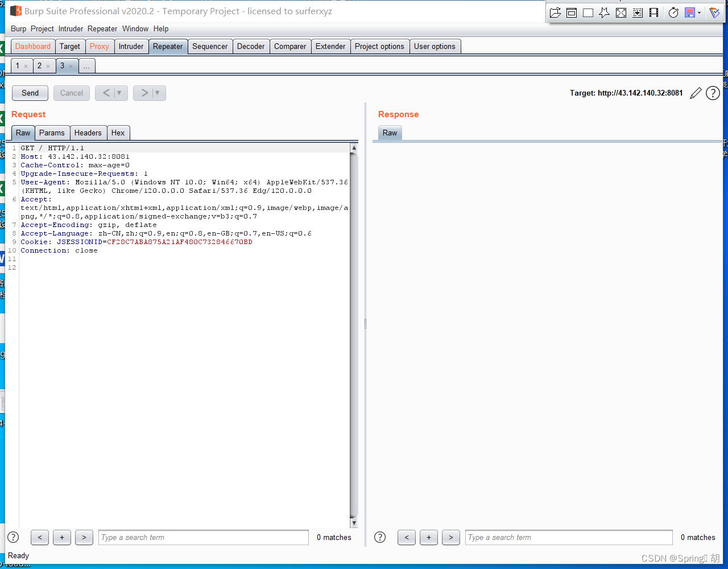Viewport: 728px width, 569px height.
Task: Open file icon in capture toolbar
Action: pos(555,13)
